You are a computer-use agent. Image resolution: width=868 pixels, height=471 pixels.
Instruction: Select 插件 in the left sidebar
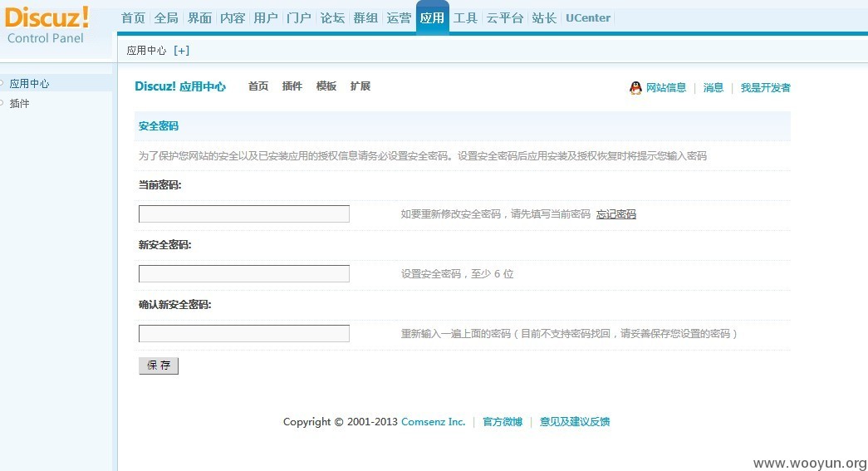click(x=19, y=104)
